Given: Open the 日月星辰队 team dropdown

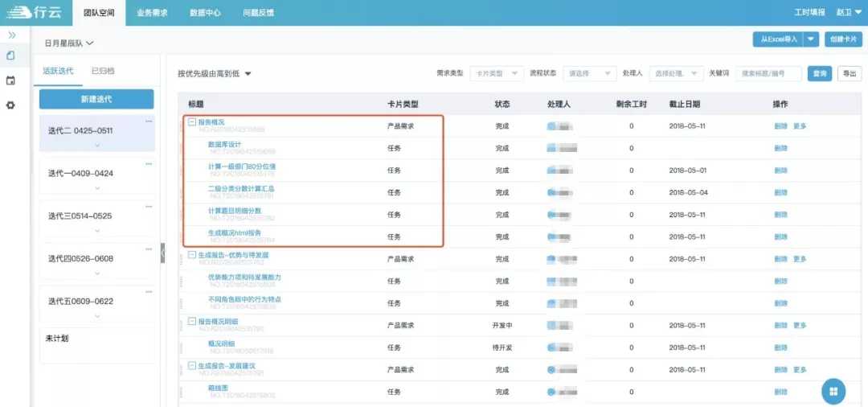Looking at the screenshot, I should [69, 43].
